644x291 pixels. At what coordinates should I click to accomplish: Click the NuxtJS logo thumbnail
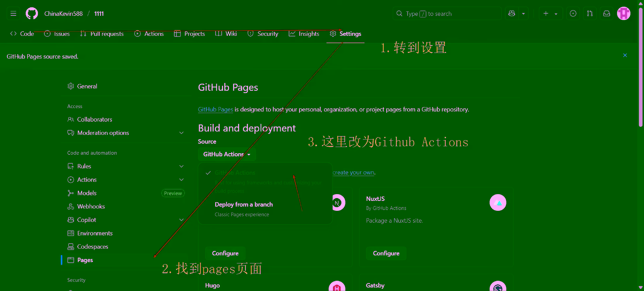pyautogui.click(x=498, y=202)
